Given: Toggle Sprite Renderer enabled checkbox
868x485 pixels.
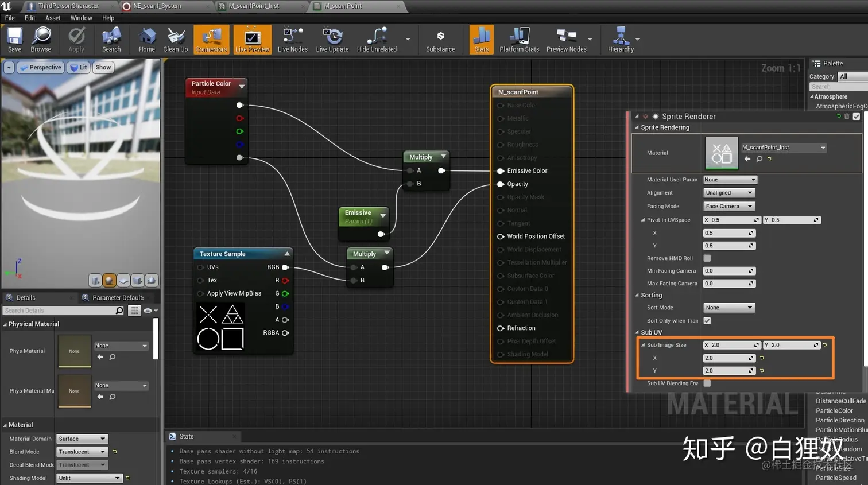Looking at the screenshot, I should tap(857, 117).
